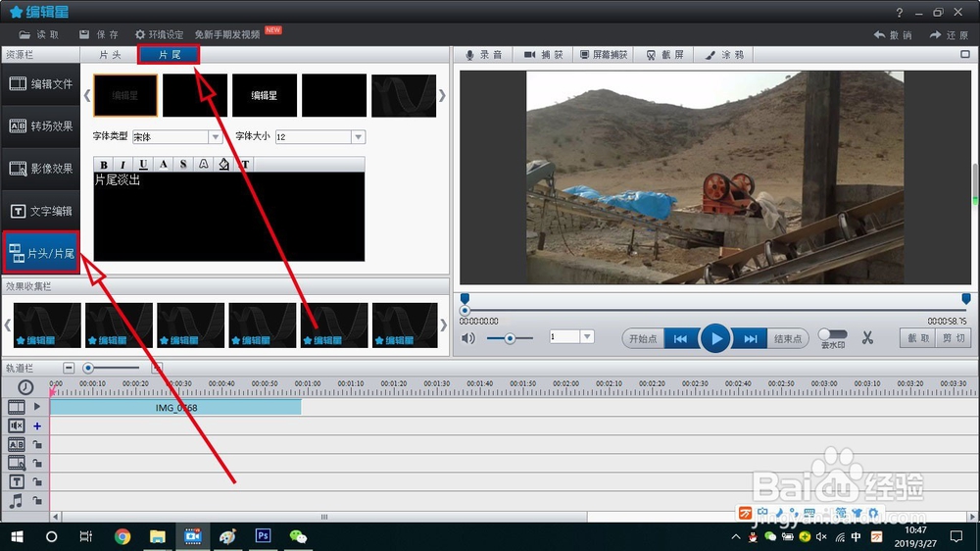The image size is (980, 551).
Task: Click the image effect track icon
Action: 17,464
